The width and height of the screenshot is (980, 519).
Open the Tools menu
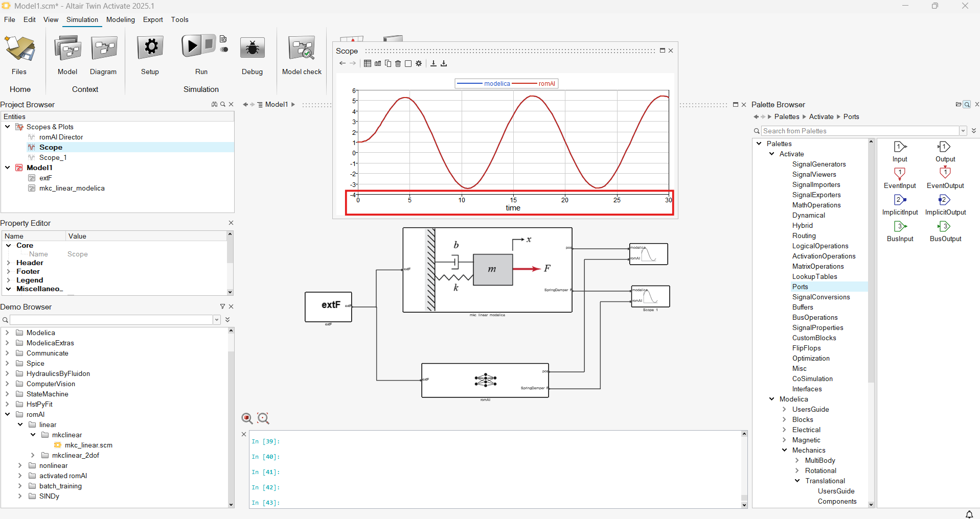pyautogui.click(x=180, y=19)
